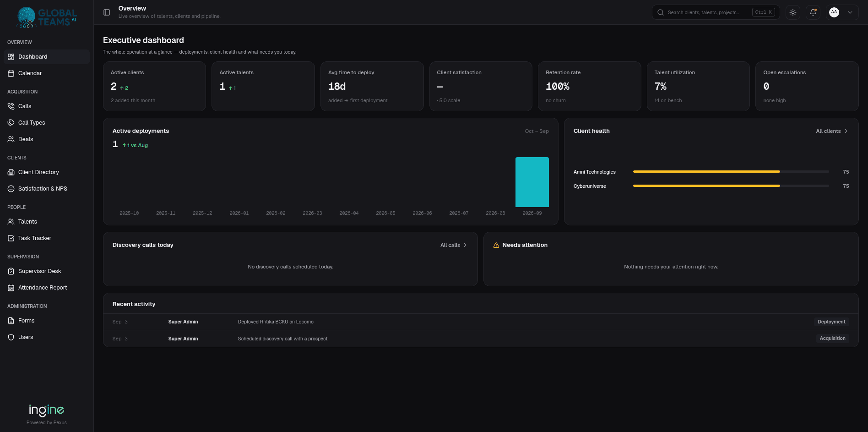This screenshot has width=868, height=432.
Task: Click the Attendance Report calendar icon
Action: coord(11,288)
